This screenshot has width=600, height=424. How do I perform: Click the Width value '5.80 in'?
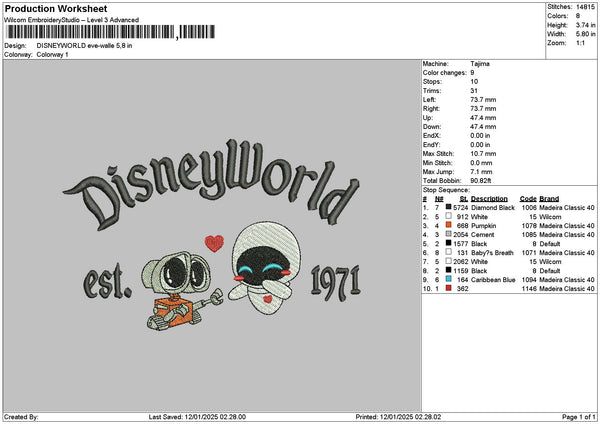pos(585,34)
